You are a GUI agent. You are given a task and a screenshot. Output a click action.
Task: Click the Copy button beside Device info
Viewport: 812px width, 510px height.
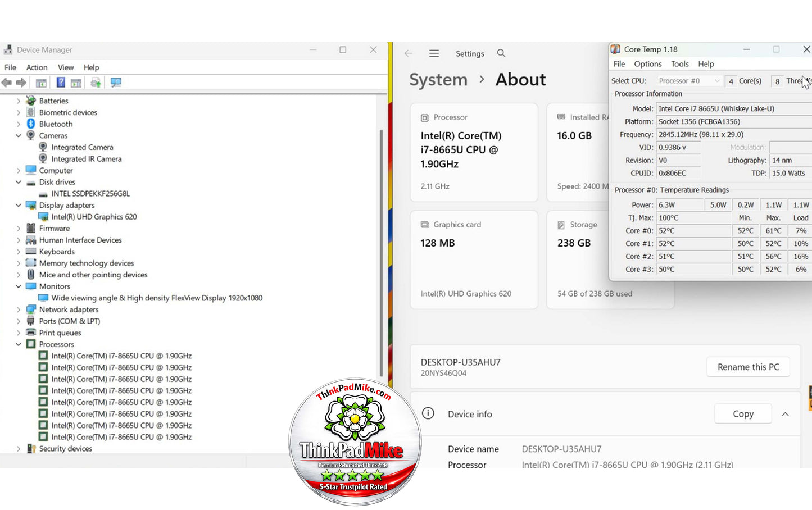click(x=743, y=414)
